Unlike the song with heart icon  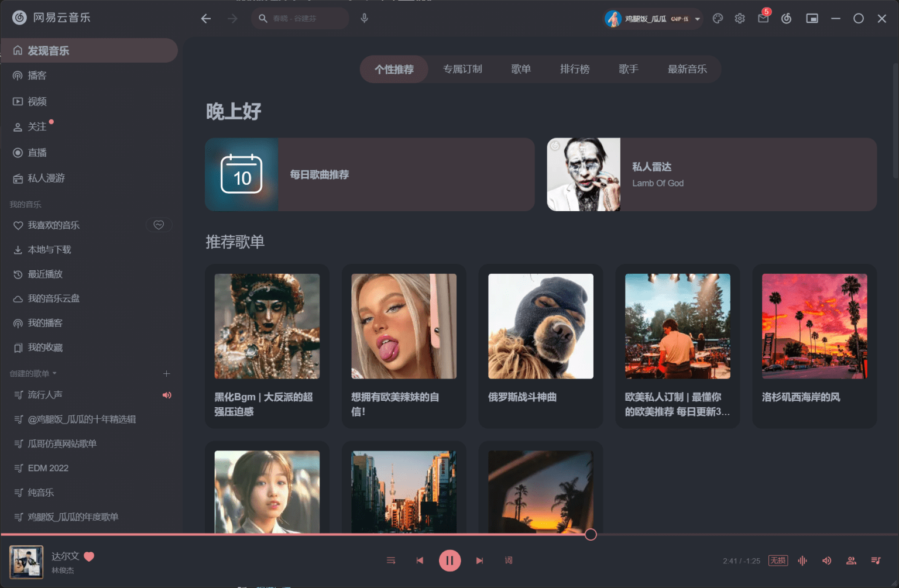[x=90, y=556]
